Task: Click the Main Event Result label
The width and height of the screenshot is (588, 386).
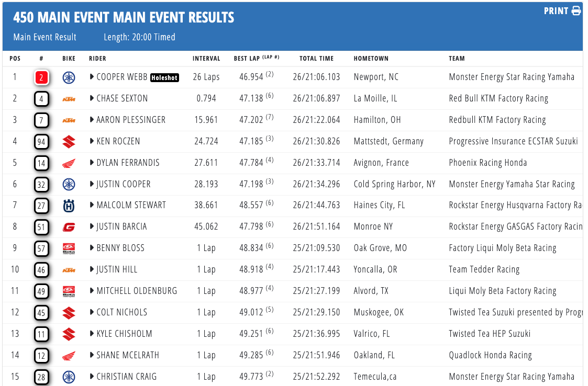Action: (x=45, y=37)
